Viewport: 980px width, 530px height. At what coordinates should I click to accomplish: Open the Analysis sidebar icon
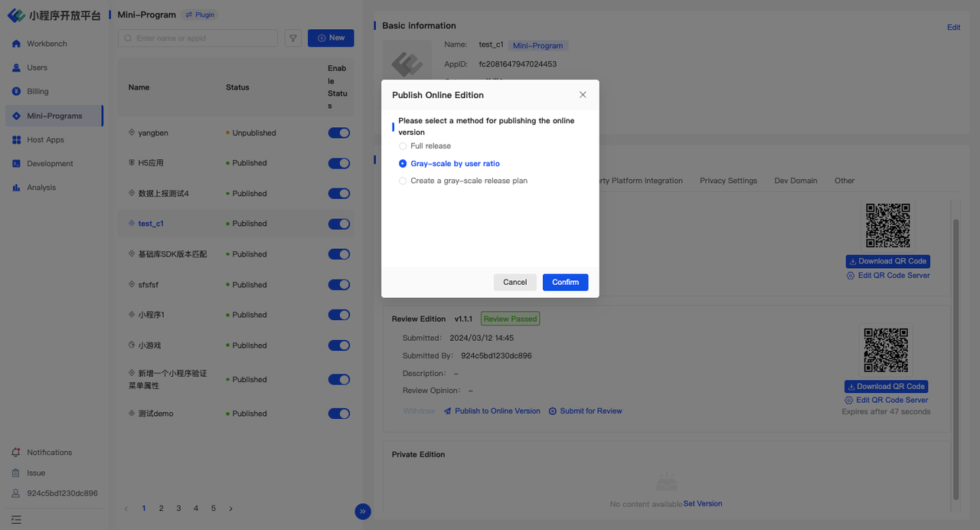[16, 187]
